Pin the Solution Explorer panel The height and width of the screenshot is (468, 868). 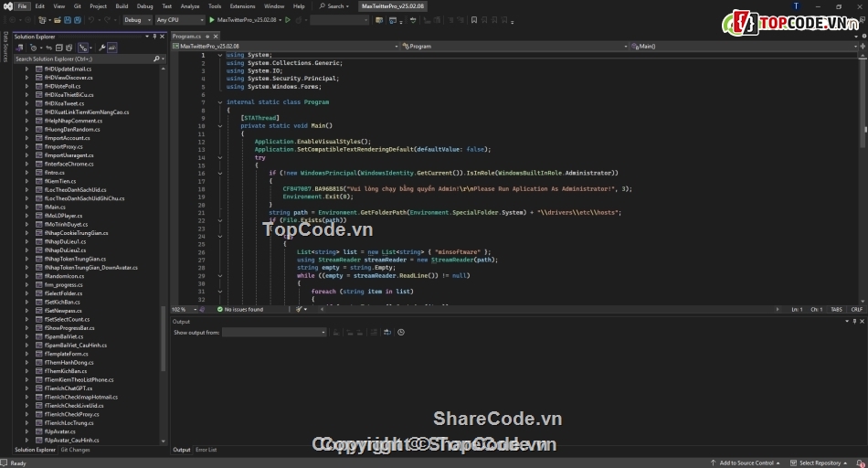(154, 37)
